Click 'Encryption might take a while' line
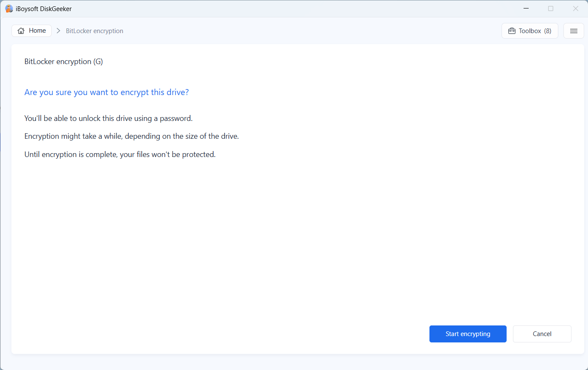Screen dimensions: 588x370 point(132,136)
